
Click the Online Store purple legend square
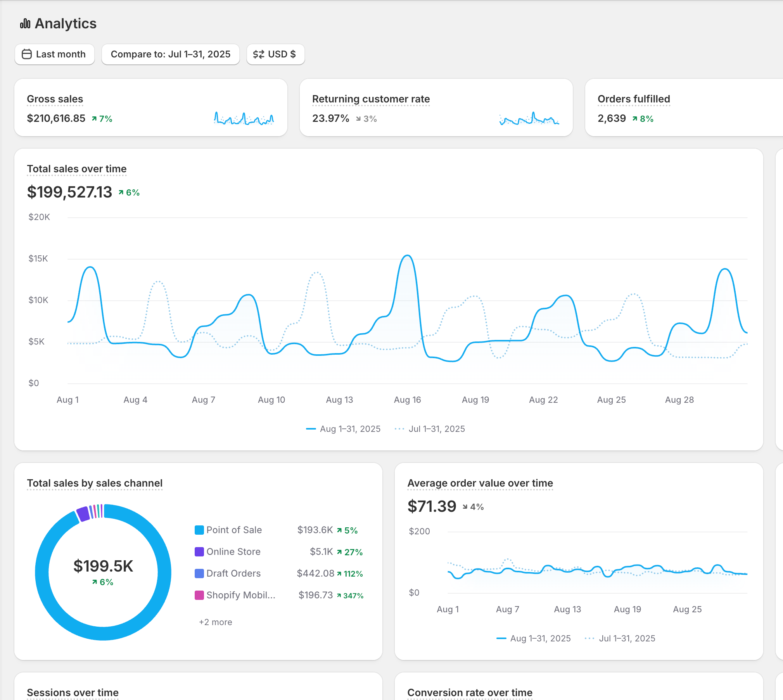click(199, 552)
